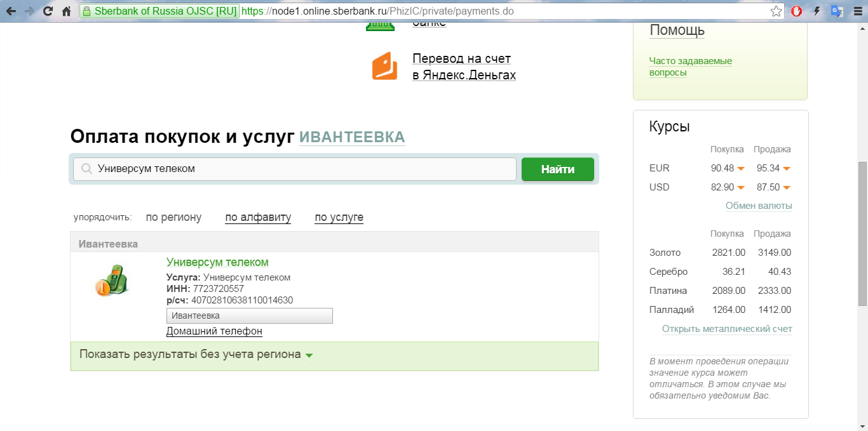Open Перевод на счет в Яндекс.Деньгах link
Image resolution: width=868 pixels, height=431 pixels.
(464, 67)
